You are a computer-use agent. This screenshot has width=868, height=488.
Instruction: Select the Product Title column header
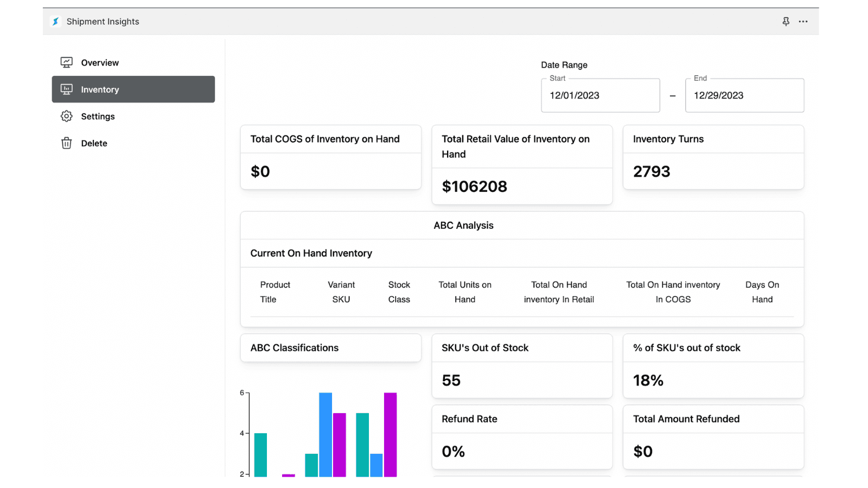[275, 292]
